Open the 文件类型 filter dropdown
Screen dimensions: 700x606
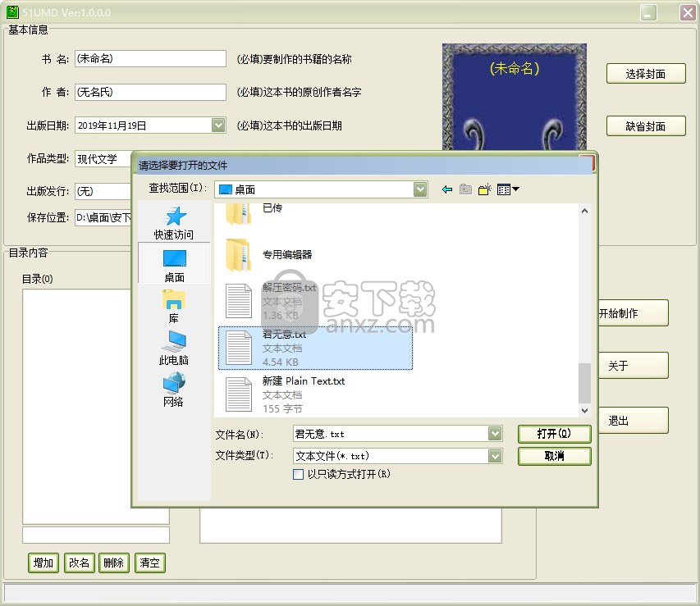pyautogui.click(x=494, y=456)
